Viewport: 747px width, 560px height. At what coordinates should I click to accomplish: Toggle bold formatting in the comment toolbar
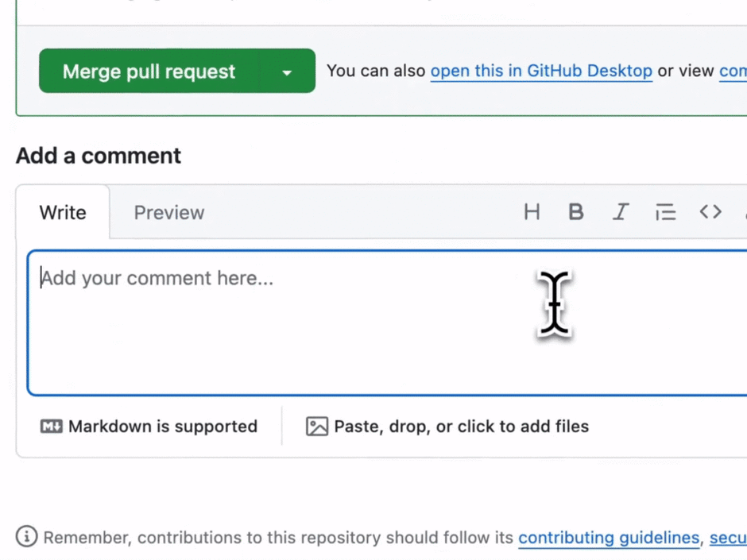(576, 212)
